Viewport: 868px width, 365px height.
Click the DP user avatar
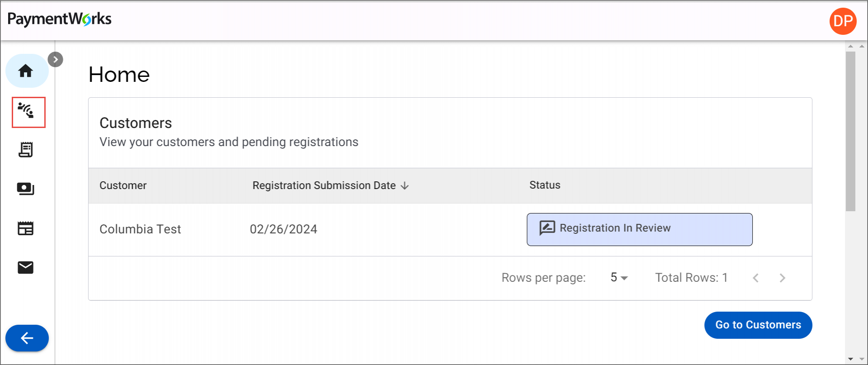(843, 21)
